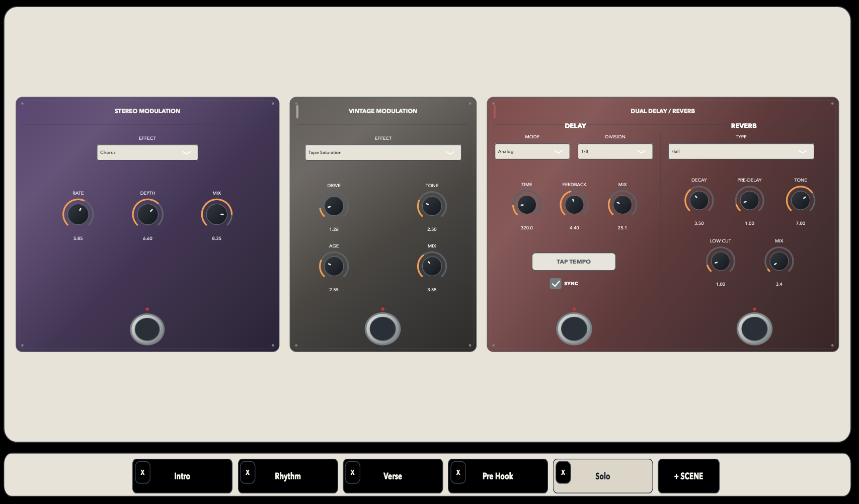Click the Stereo Modulation RATE value 5.85
Screen dimensions: 859x504
pyautogui.click(x=78, y=238)
